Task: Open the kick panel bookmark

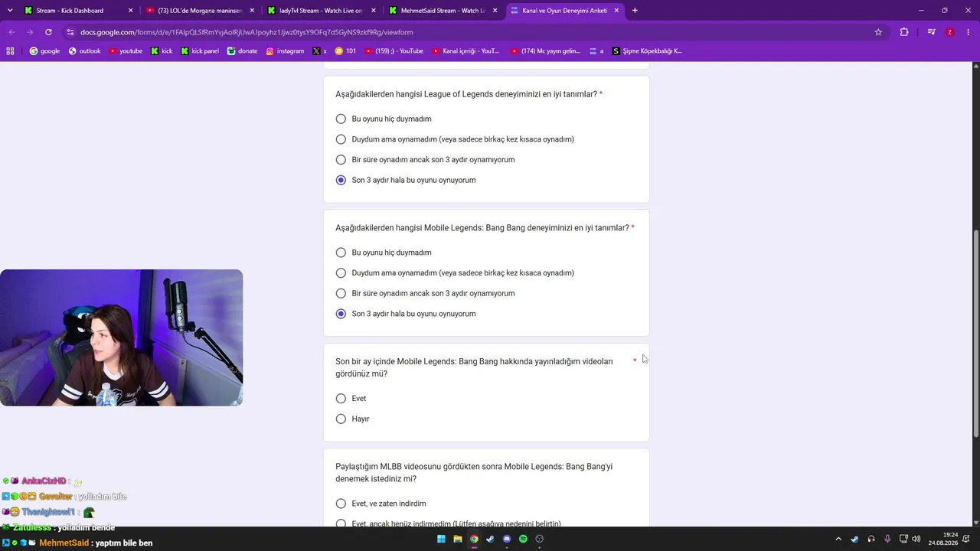Action: point(200,51)
